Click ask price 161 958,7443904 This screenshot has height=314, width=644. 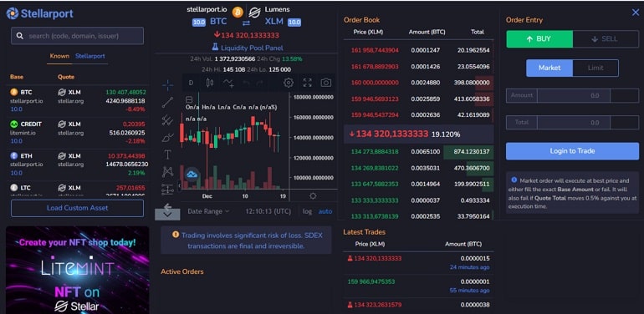tap(375, 50)
